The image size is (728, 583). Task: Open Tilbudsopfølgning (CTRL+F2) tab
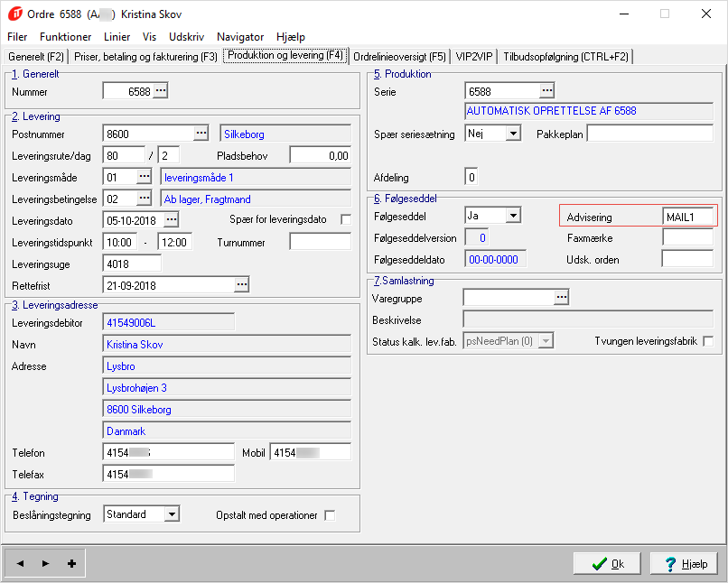(x=565, y=57)
